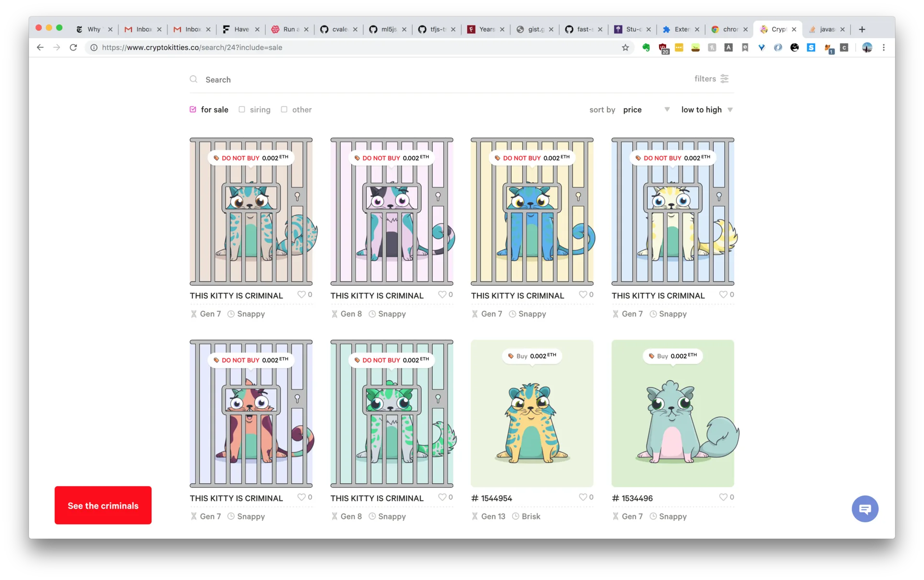The height and width of the screenshot is (580, 924).
Task: Open Chrome's three-dot menu
Action: (884, 47)
